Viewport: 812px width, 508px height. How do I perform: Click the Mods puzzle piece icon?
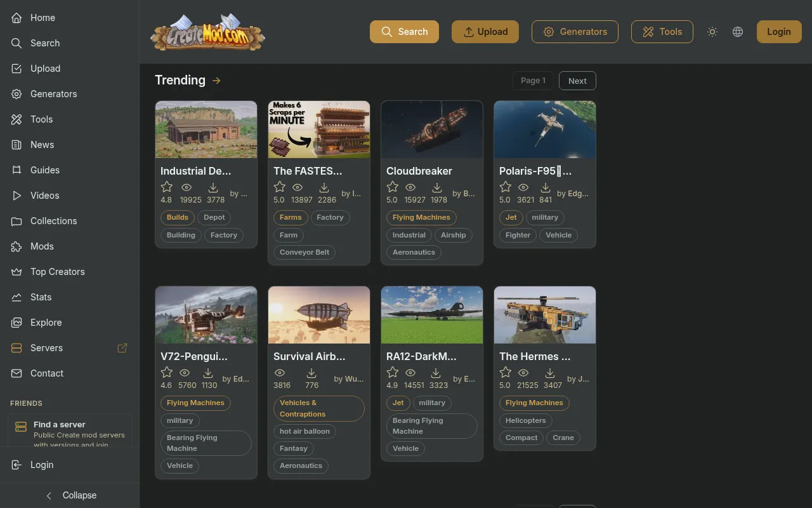click(x=16, y=246)
